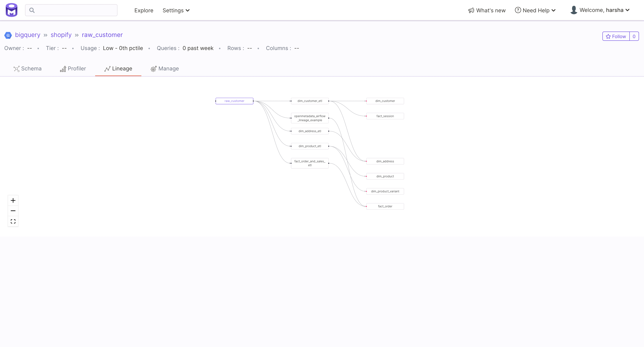Screen dimensions: 644x347
Task: Focus the top search input field
Action: click(71, 10)
